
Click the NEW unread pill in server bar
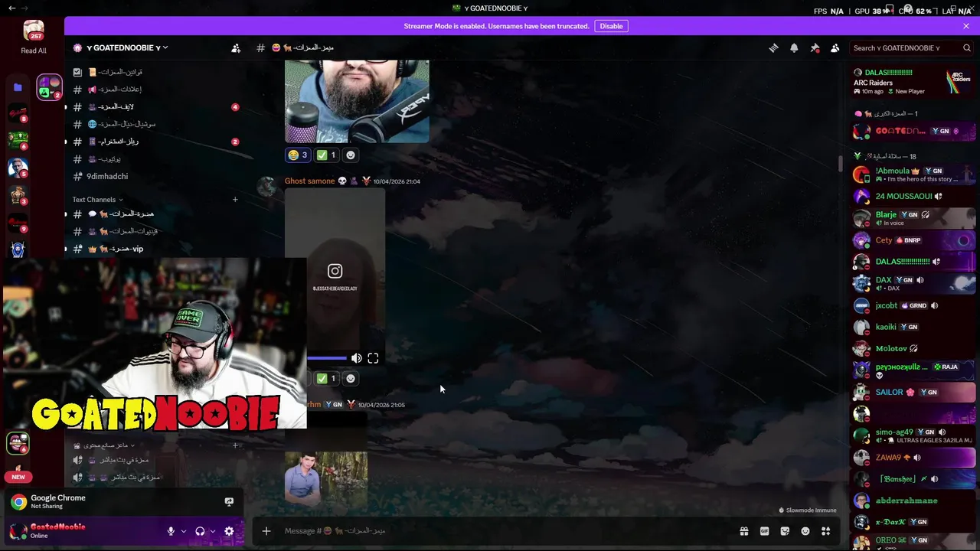18,477
